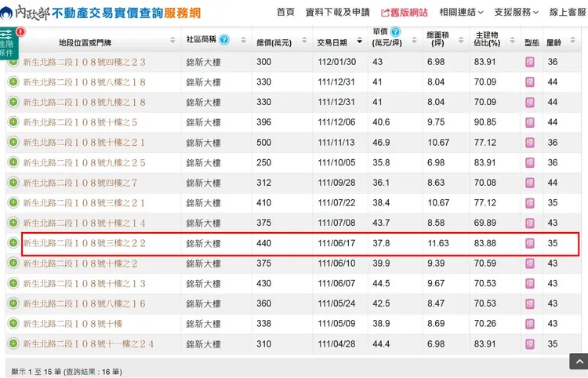Expand row 新生北路二段108號十樓之2 plus icon
Screen dimensions: 588x378
click(13, 264)
